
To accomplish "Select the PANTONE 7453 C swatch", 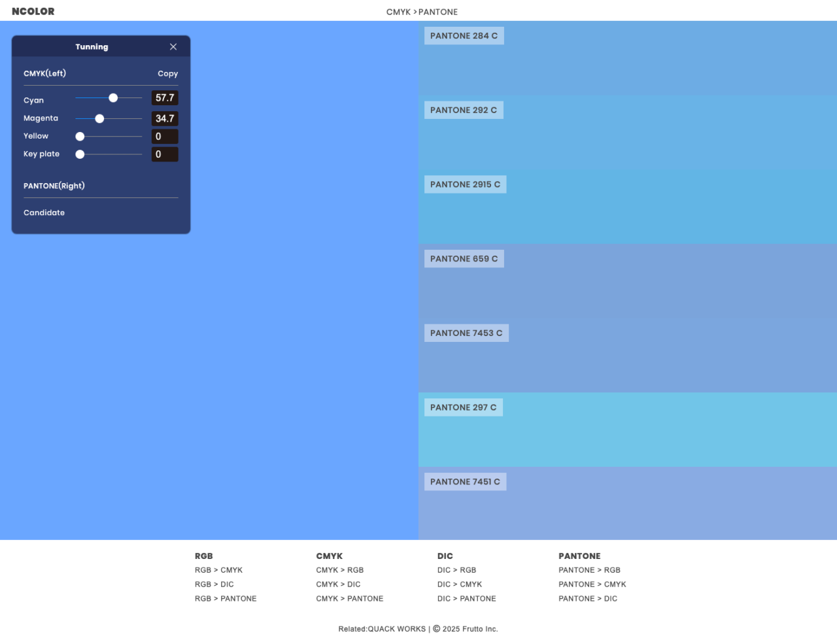I will pyautogui.click(x=628, y=356).
